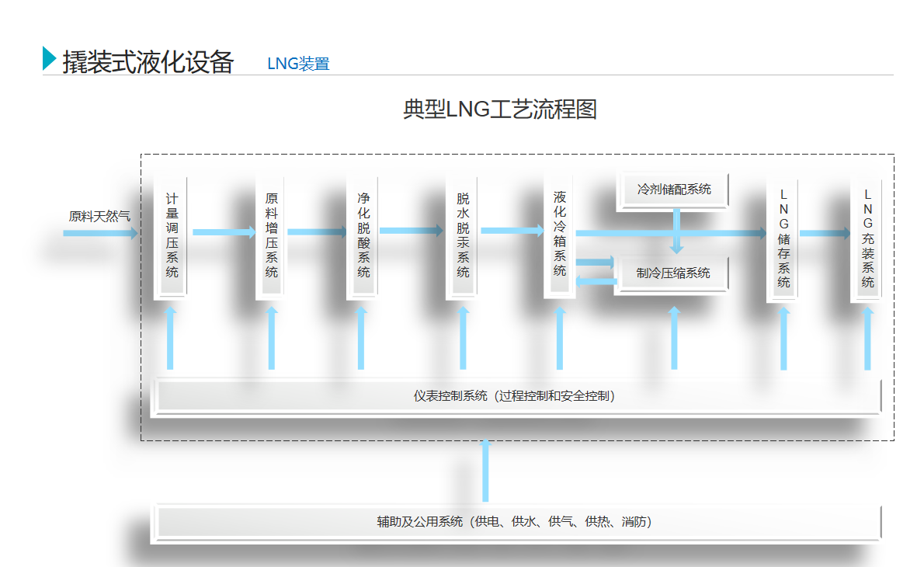Click the LNG储存系统 block
This screenshot has height=567, width=924.
783,238
